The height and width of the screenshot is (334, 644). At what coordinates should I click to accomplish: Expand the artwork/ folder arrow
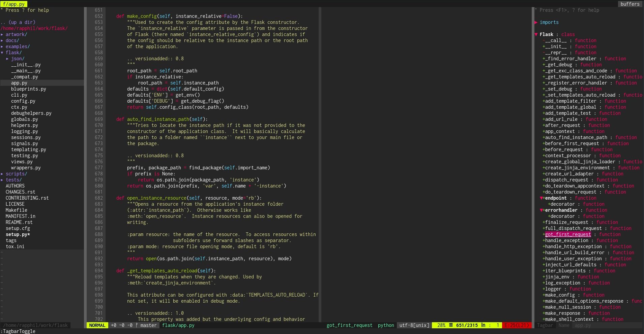[x=2, y=34]
